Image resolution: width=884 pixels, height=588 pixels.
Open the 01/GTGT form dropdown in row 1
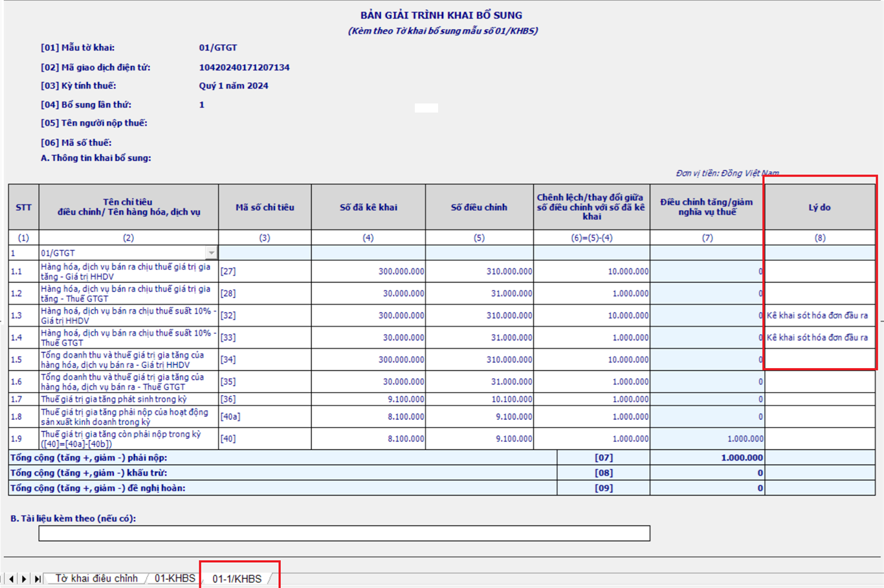point(212,253)
